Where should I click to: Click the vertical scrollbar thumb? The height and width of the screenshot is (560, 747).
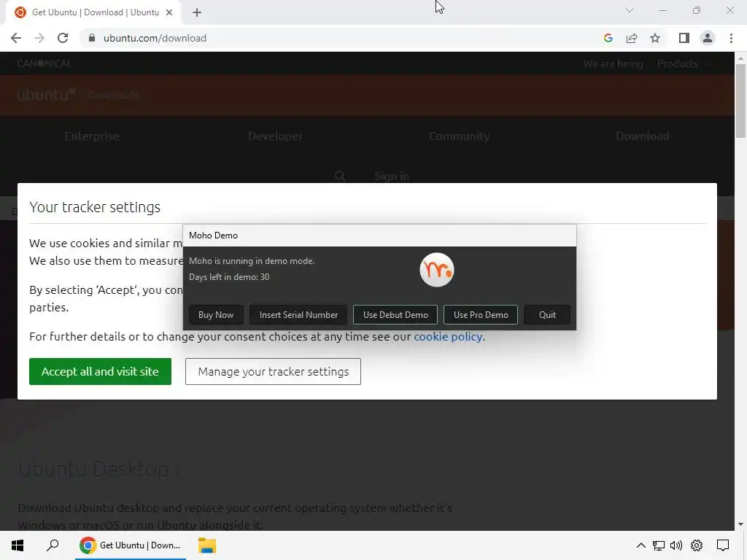click(740, 100)
